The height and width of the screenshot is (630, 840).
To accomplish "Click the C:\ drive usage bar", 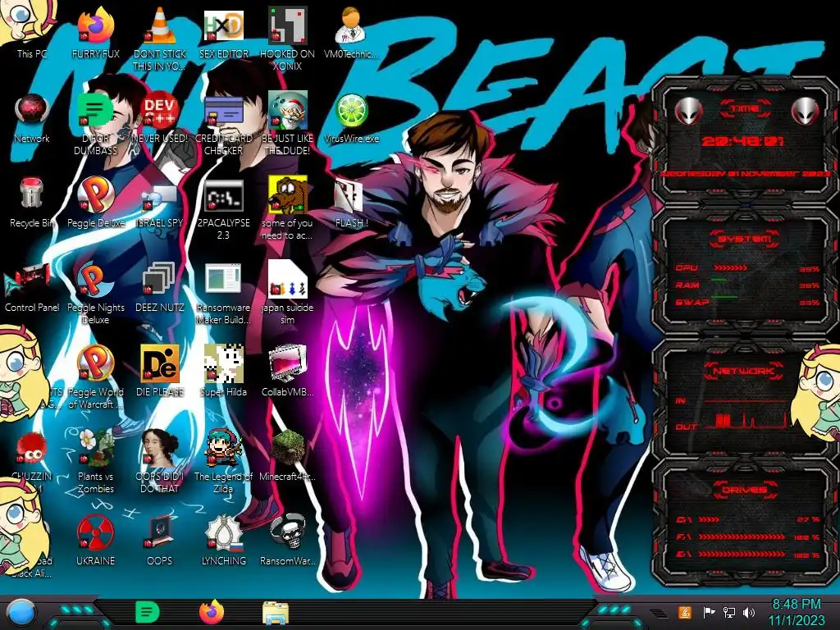I will [709, 519].
